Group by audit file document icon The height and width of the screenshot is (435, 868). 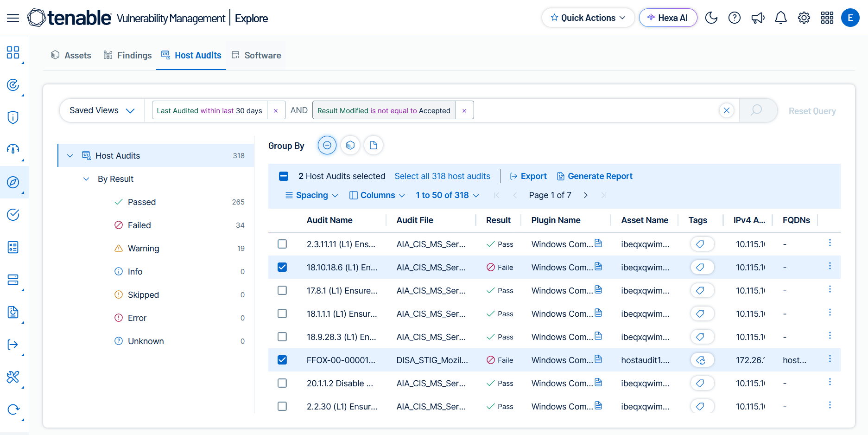tap(374, 146)
